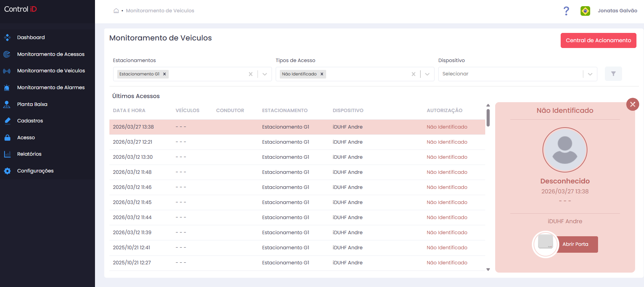Open Planta Baixa menu item

tap(32, 104)
